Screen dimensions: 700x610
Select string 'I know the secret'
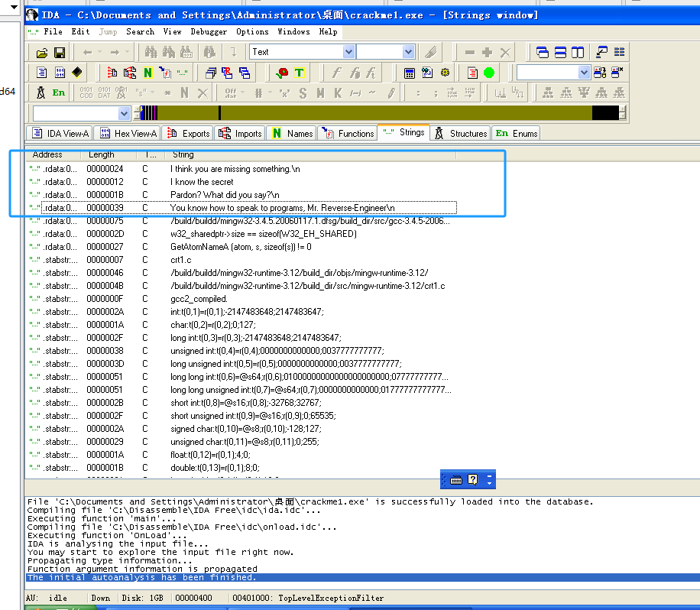(243, 182)
